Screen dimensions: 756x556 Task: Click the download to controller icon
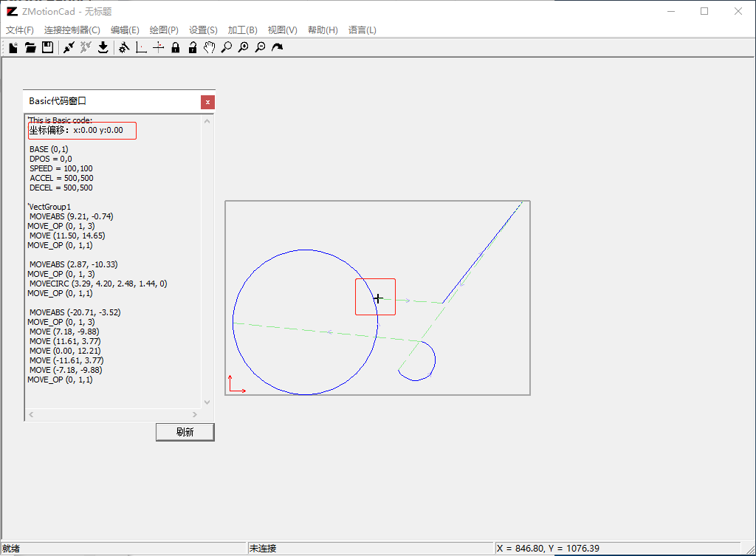pyautogui.click(x=103, y=47)
